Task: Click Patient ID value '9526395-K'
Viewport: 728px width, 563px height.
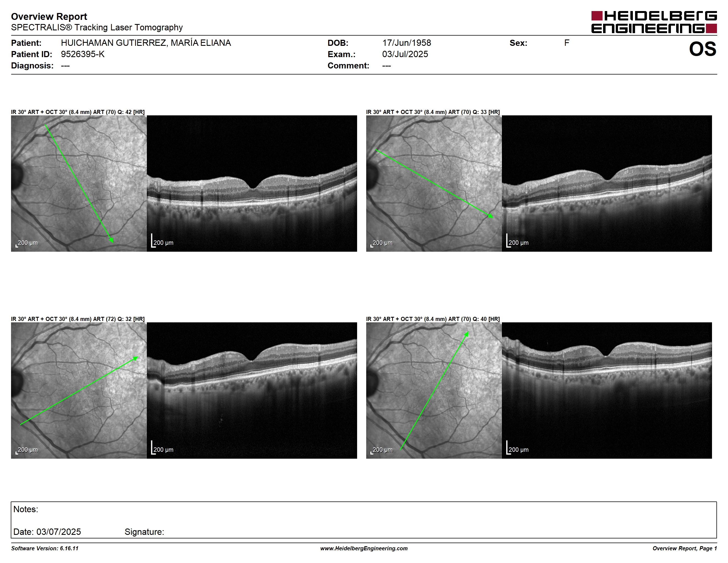Action: click(83, 54)
